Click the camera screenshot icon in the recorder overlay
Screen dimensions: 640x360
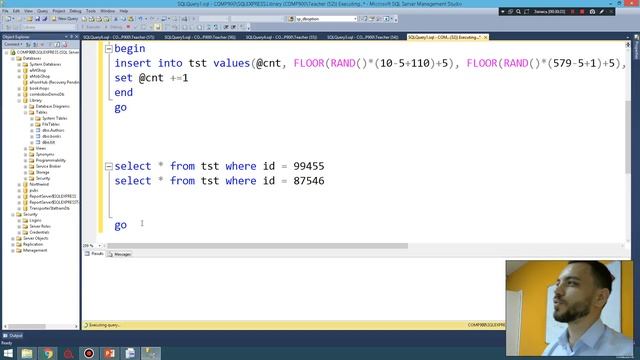(x=592, y=12)
